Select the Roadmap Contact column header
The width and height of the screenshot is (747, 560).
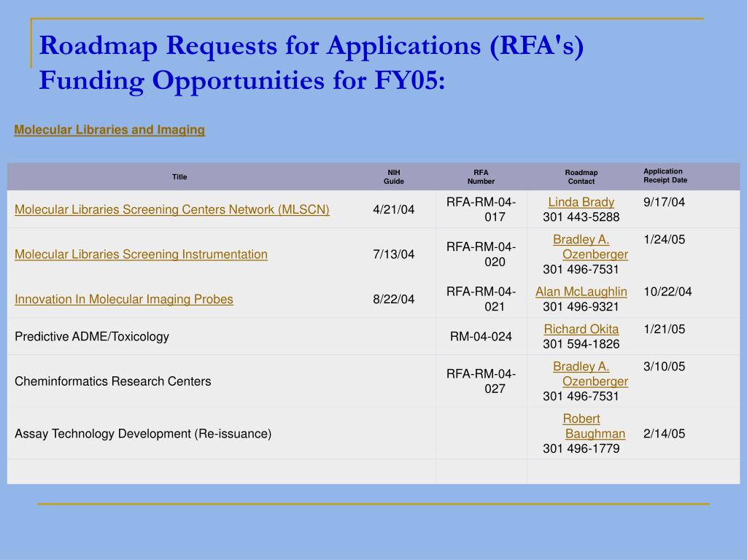click(x=581, y=176)
